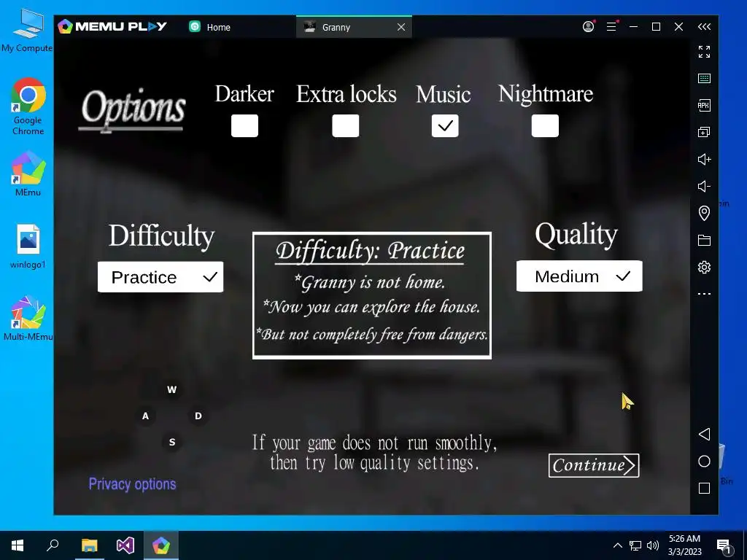Close the Granny tab
The height and width of the screenshot is (560, 747).
(x=401, y=27)
